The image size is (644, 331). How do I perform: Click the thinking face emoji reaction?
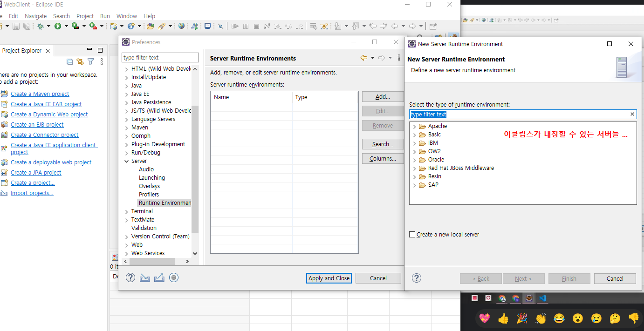(x=615, y=318)
